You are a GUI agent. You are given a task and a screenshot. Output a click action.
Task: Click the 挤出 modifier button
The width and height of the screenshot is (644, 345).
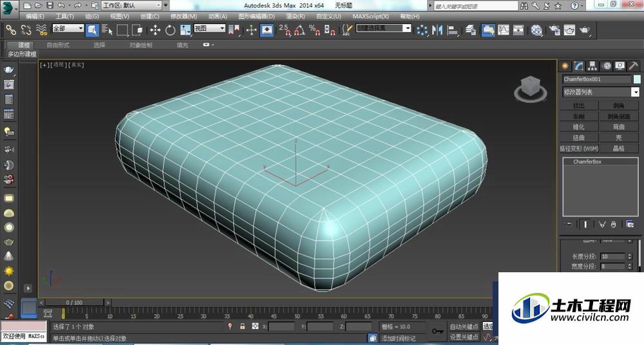click(x=579, y=106)
